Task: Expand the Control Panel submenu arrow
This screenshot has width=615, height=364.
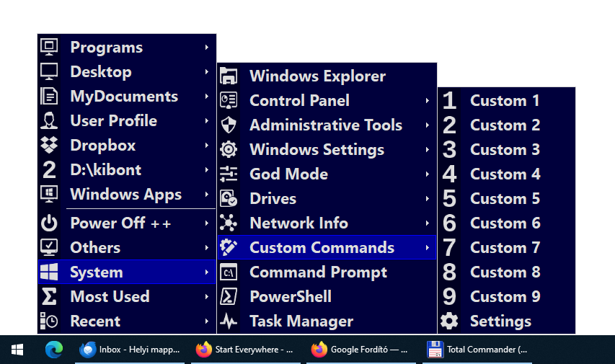Action: 428,101
